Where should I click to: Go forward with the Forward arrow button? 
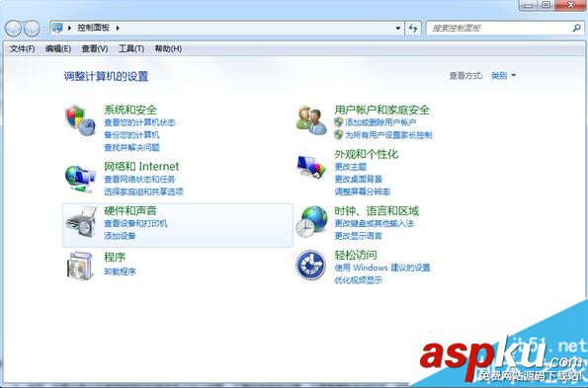click(32, 28)
